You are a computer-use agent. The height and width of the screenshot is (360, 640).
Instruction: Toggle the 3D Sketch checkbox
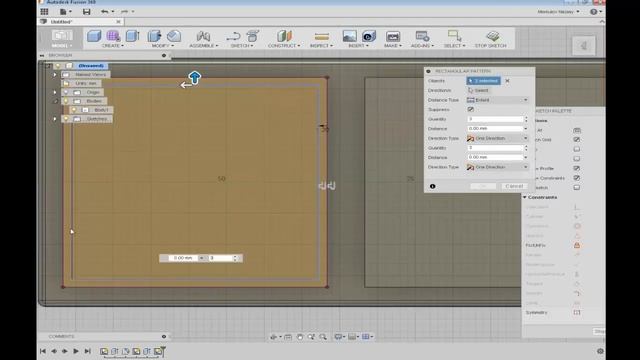[577, 188]
